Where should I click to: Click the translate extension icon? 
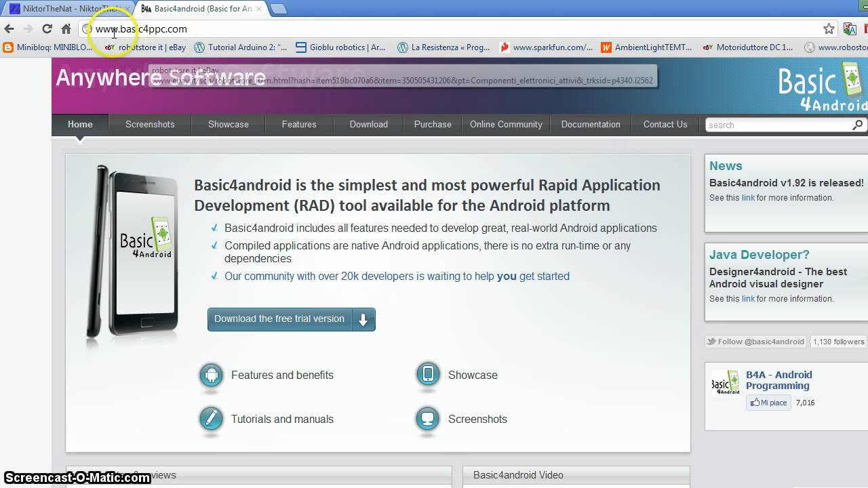click(x=850, y=29)
